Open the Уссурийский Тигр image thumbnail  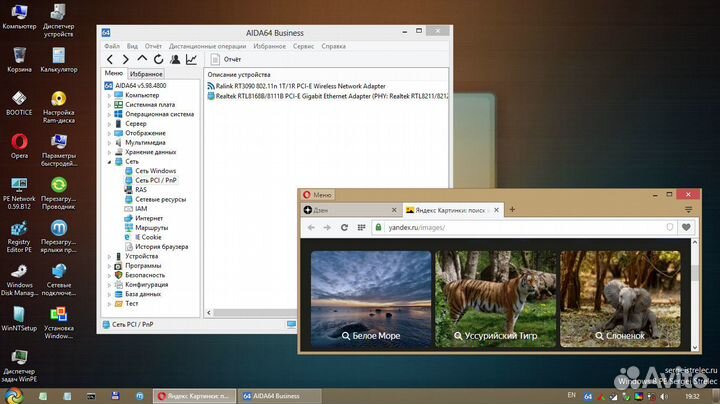[x=495, y=298]
